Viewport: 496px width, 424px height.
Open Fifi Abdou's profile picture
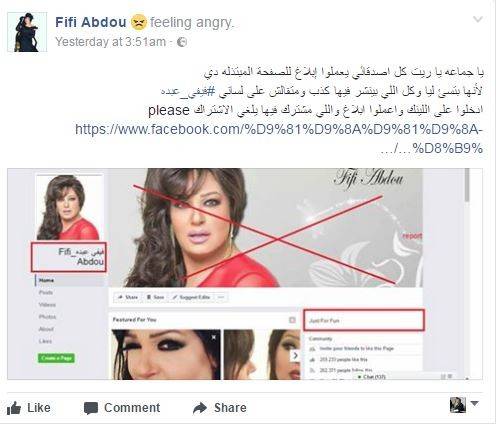27,32
